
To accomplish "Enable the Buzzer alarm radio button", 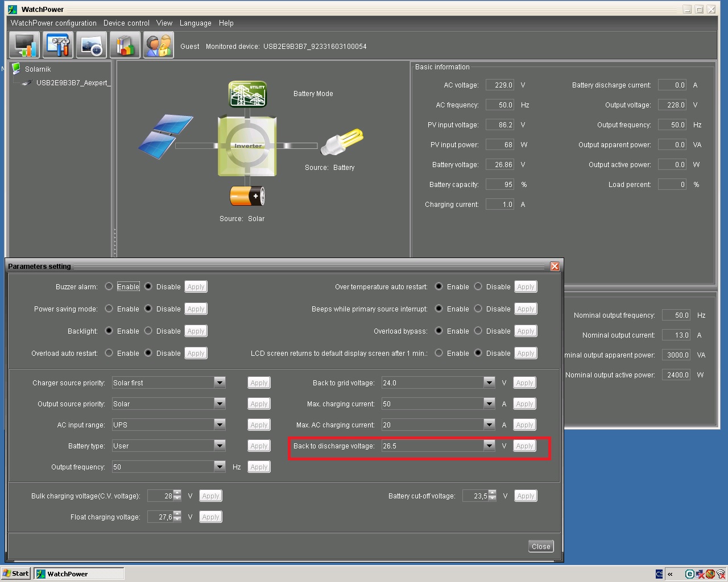I will [x=109, y=286].
